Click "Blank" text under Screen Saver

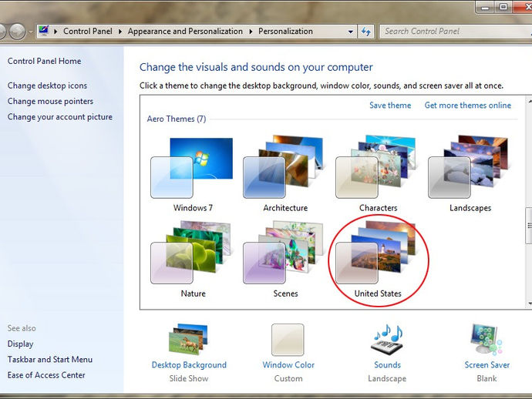[x=487, y=378]
